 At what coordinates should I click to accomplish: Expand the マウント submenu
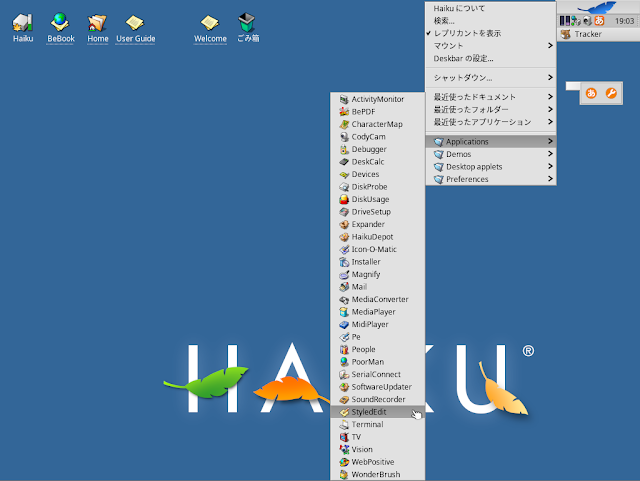coord(491,46)
